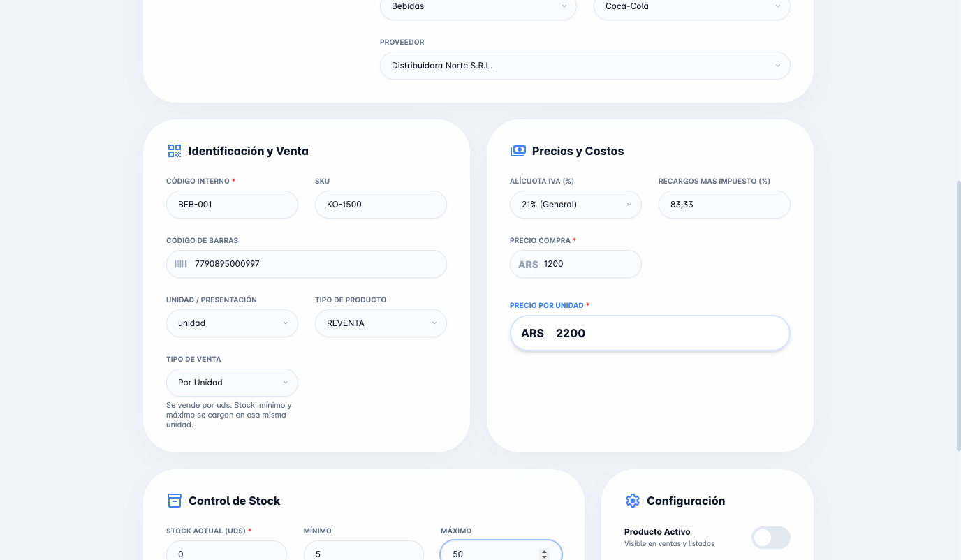The image size is (961, 560).
Task: Click the Producto Activo label
Action: (x=657, y=532)
